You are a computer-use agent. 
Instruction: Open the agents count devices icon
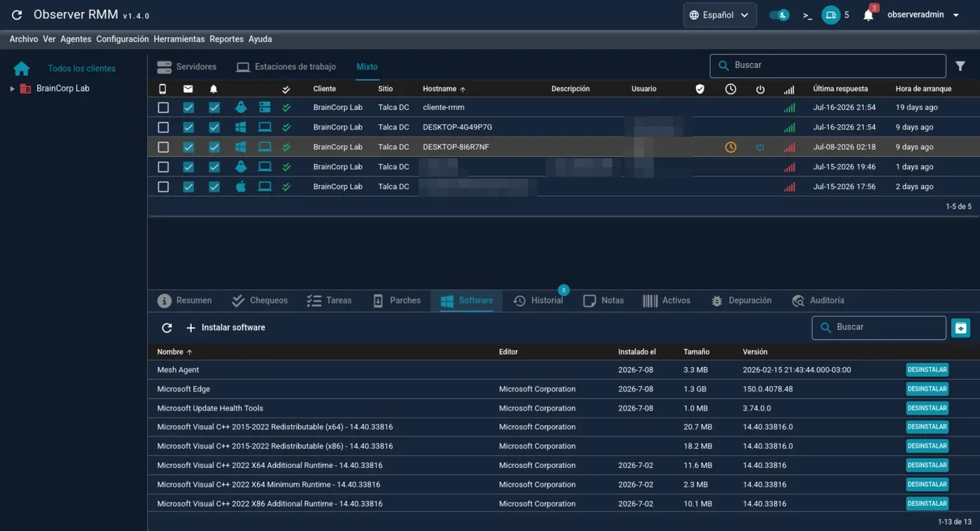click(x=831, y=15)
